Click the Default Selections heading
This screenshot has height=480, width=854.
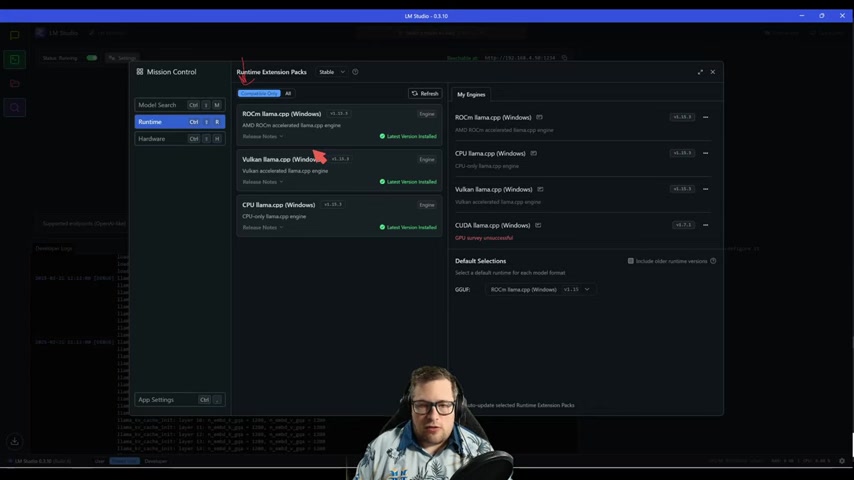coord(480,261)
